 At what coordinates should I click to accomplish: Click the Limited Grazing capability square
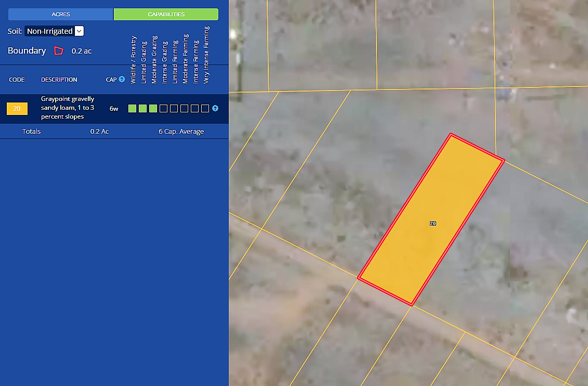click(142, 109)
